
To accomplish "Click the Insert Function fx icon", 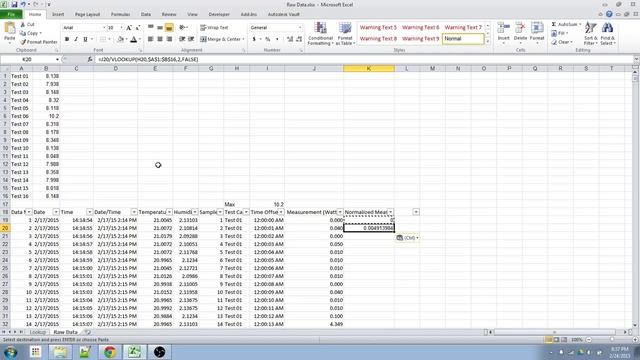I will point(90,60).
